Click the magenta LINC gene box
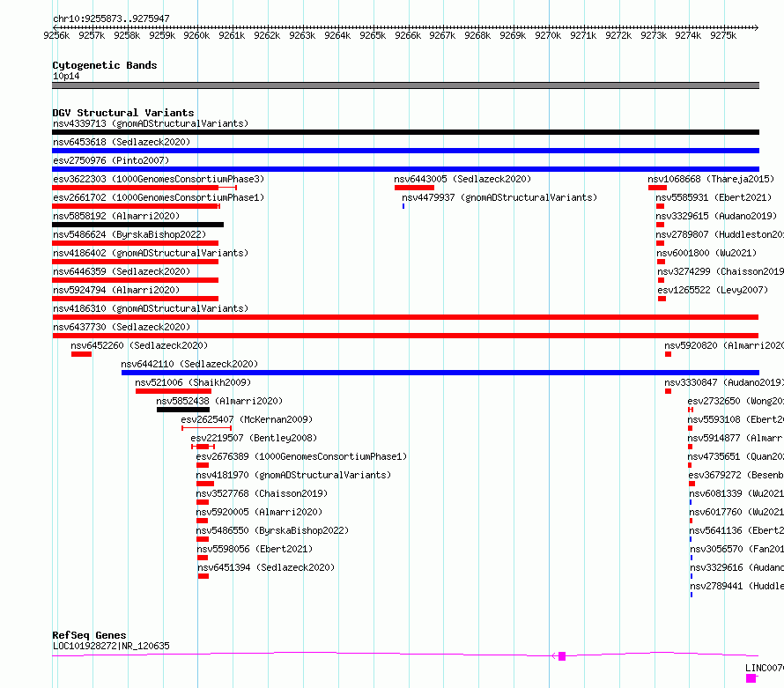 [751, 678]
